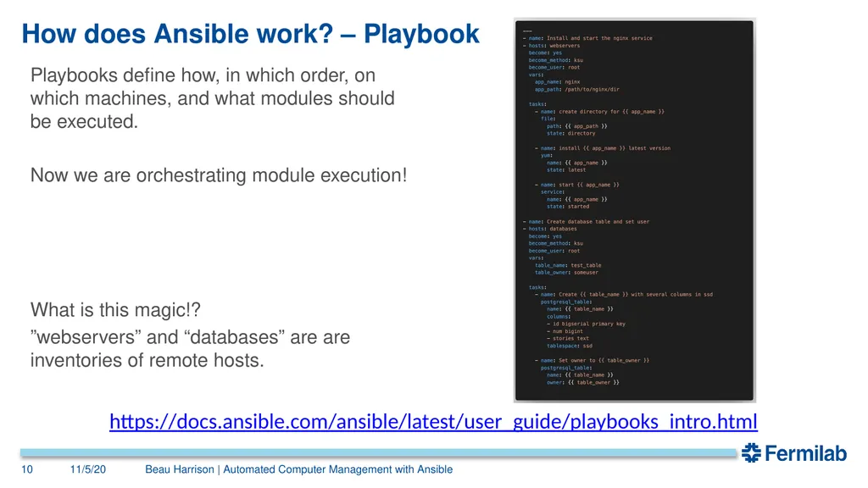This screenshot has height=488, width=868.
Task: Click the playbook YAML code screenshot
Action: pyautogui.click(x=634, y=210)
